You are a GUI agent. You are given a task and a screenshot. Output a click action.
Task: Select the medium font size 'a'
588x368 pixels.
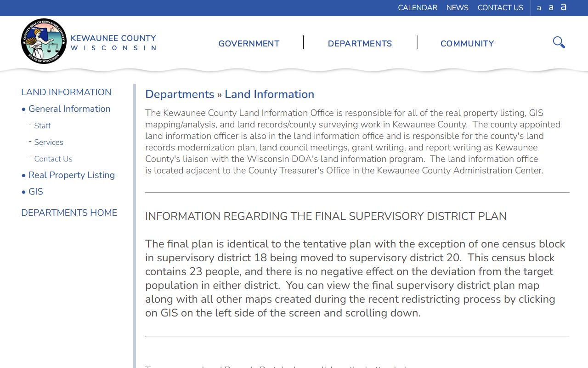coord(551,7)
